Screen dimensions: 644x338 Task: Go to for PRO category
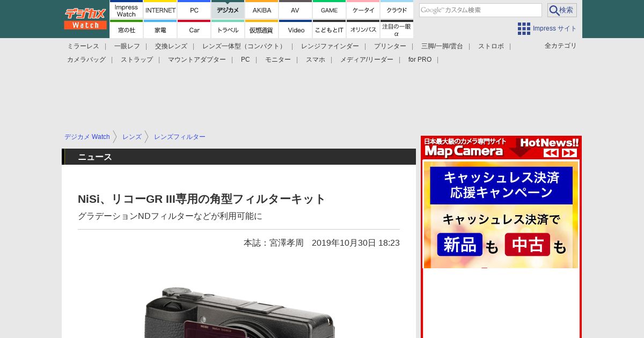coord(420,60)
